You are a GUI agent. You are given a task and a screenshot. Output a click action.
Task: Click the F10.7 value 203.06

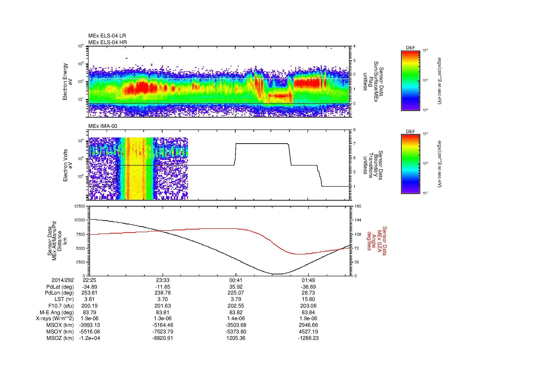coord(308,306)
